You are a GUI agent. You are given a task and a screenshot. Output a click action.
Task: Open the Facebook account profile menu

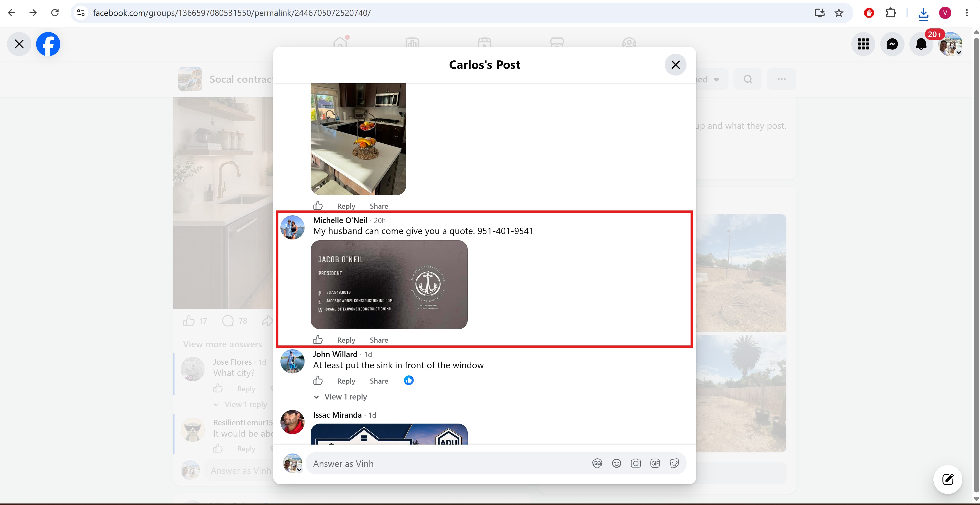tap(950, 44)
